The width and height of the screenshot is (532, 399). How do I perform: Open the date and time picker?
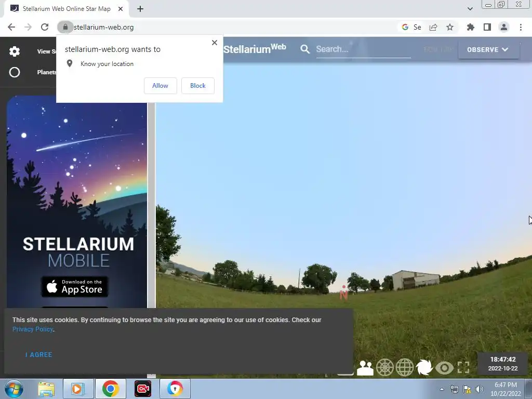click(x=503, y=364)
